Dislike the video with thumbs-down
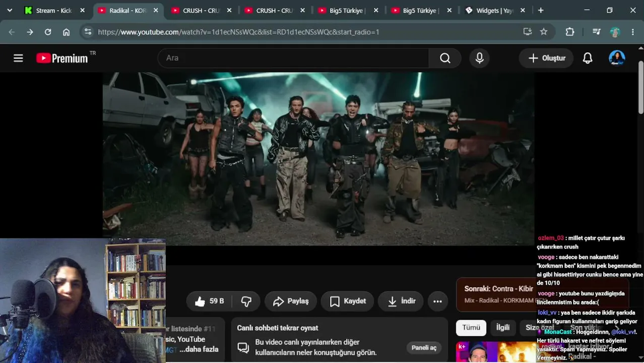Image resolution: width=644 pixels, height=363 pixels. tap(246, 301)
